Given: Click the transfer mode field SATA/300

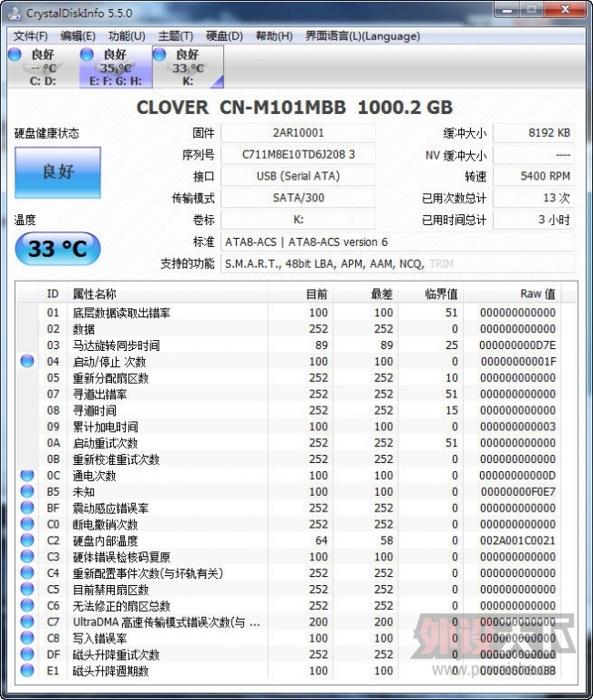Looking at the screenshot, I should click(x=298, y=198).
